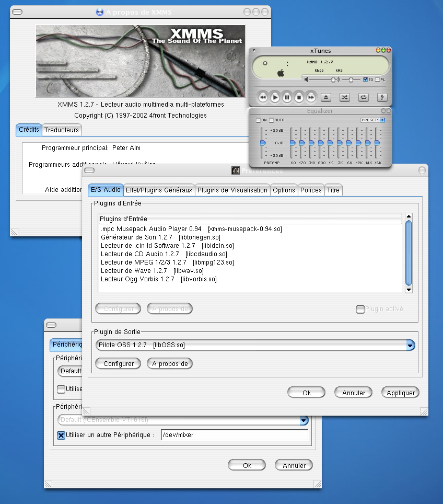The height and width of the screenshot is (504, 443).
Task: Open the upper Default device dropdown
Action: click(x=69, y=371)
